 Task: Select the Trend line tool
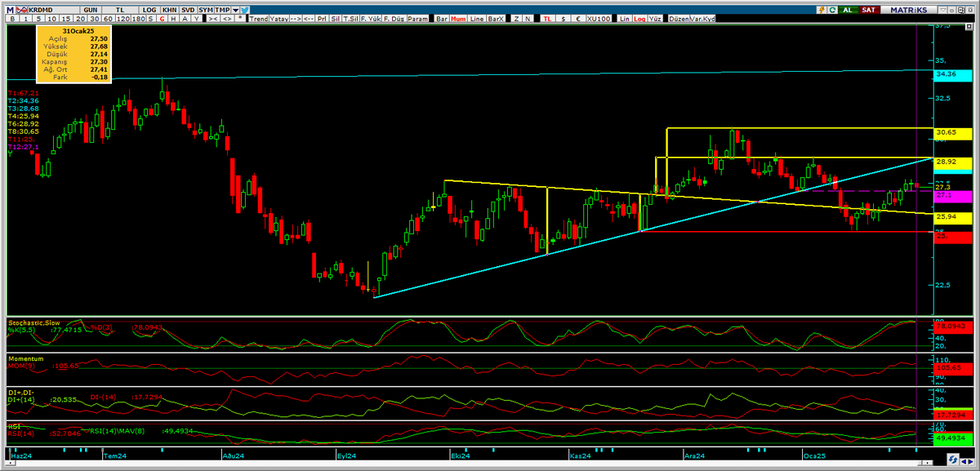(259, 18)
